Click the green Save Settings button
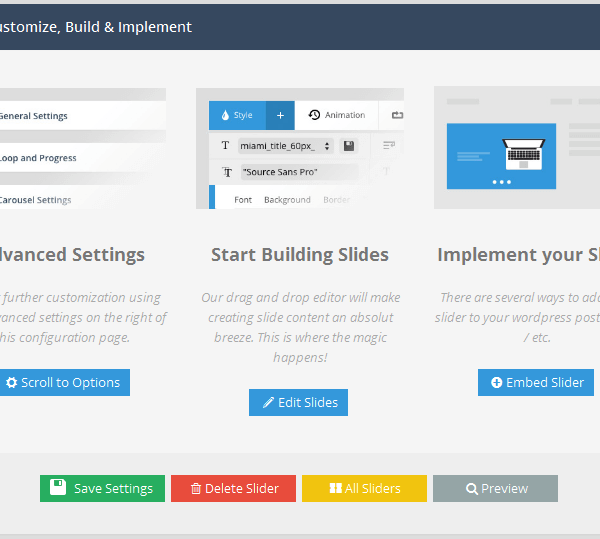The height and width of the screenshot is (539, 600). (102, 488)
